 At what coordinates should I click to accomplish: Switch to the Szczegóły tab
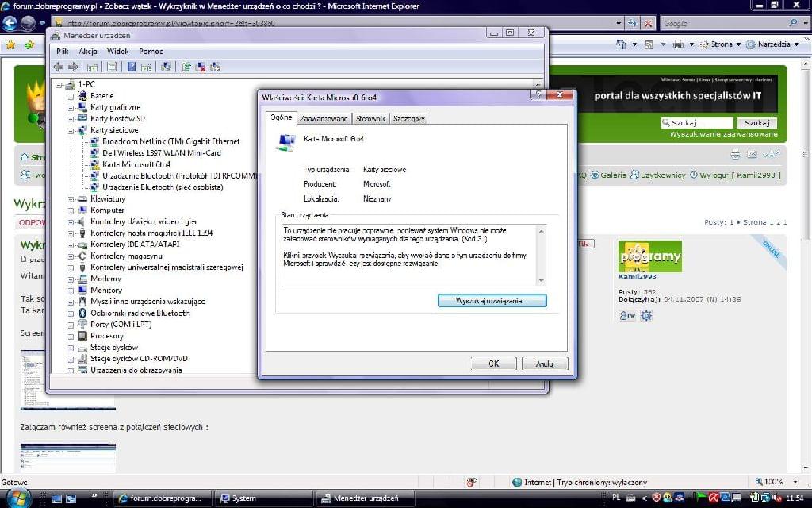coord(409,119)
